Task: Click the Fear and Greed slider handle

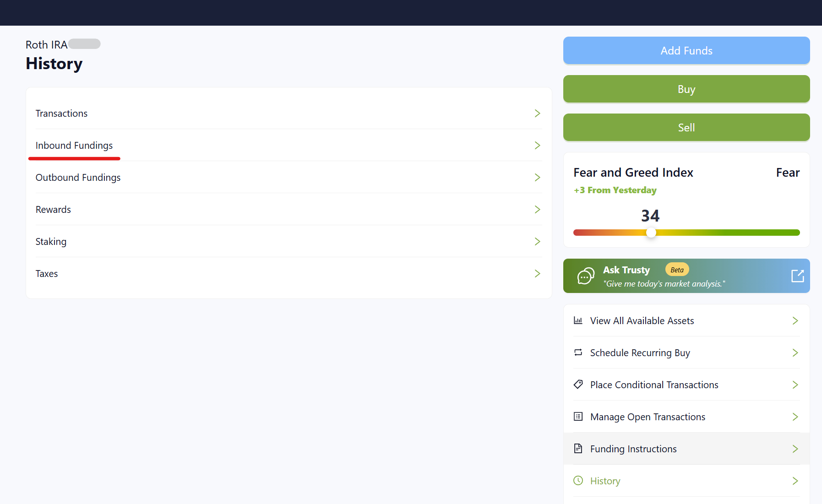Action: coord(651,233)
